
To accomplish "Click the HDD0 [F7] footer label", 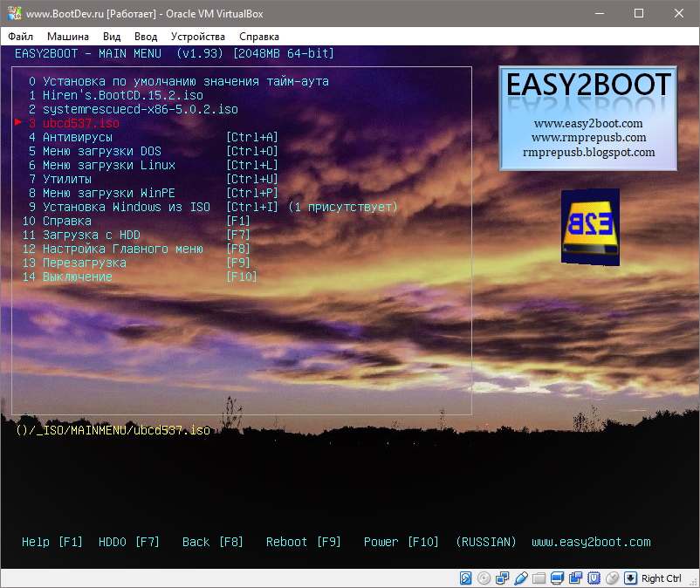I will click(129, 542).
